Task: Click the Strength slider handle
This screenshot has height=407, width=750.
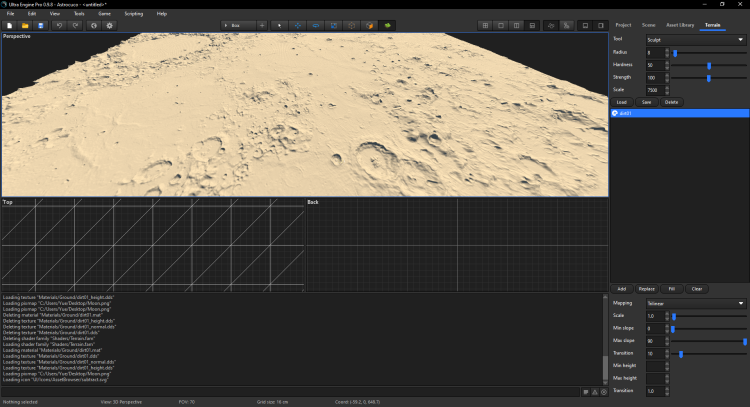Action: pos(708,77)
